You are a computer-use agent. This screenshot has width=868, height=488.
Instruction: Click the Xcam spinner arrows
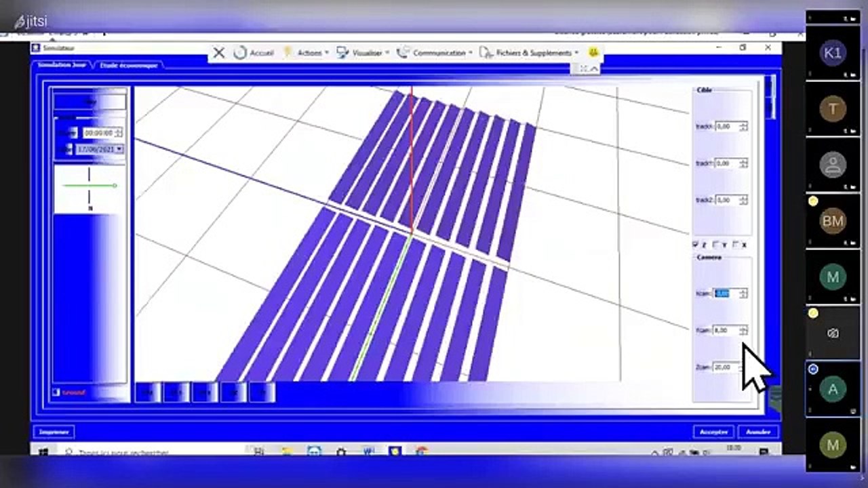coord(743,293)
